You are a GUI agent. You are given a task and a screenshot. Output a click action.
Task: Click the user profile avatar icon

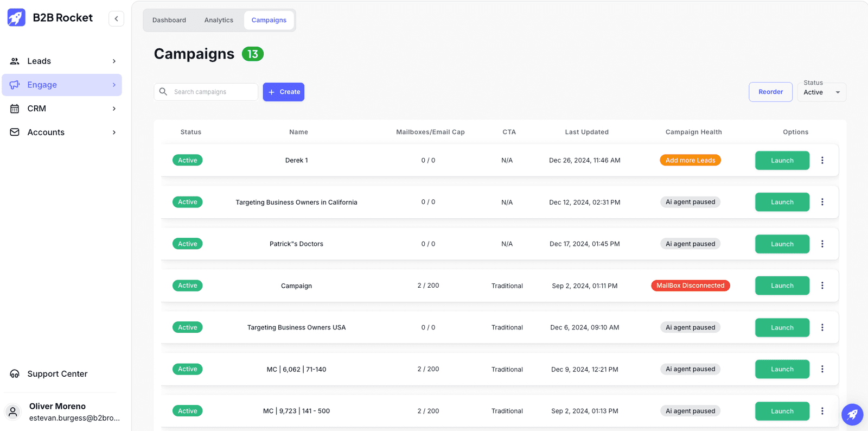[13, 412]
